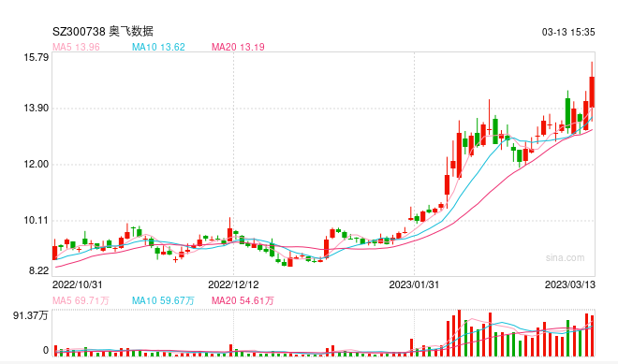Click the latest red candlestick at chart's right edge
The image size is (618, 364).
[592, 92]
